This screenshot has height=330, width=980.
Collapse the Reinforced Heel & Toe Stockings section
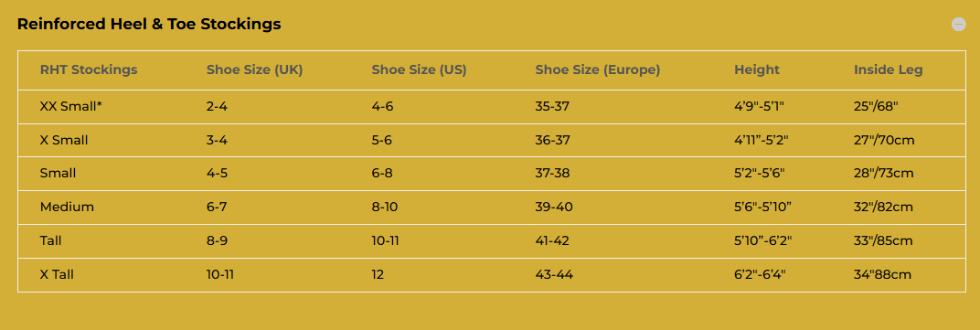point(958,25)
